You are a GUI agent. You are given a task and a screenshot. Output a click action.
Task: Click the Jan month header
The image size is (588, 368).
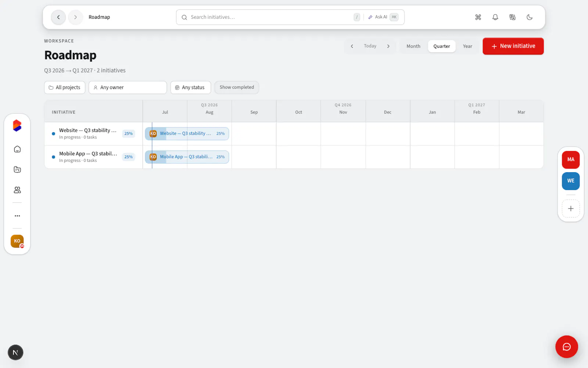click(432, 113)
